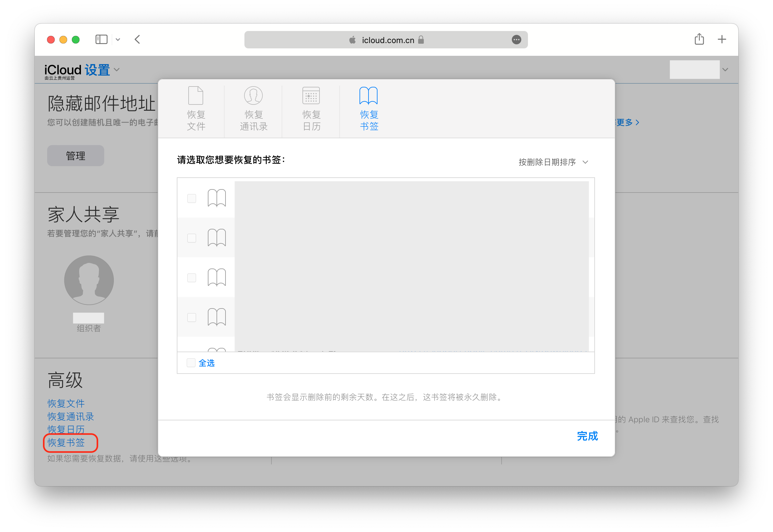The image size is (773, 532).
Task: Click the 恢复书签 link under 高级
Action: click(x=66, y=442)
